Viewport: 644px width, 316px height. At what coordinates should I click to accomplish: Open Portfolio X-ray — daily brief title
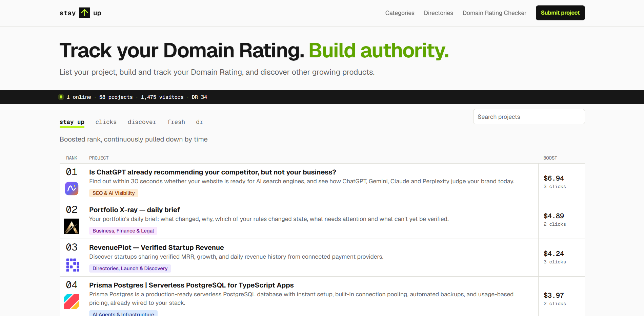pyautogui.click(x=135, y=210)
